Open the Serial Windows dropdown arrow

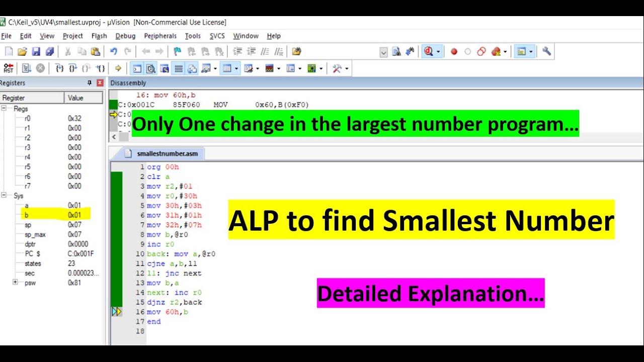click(x=258, y=68)
